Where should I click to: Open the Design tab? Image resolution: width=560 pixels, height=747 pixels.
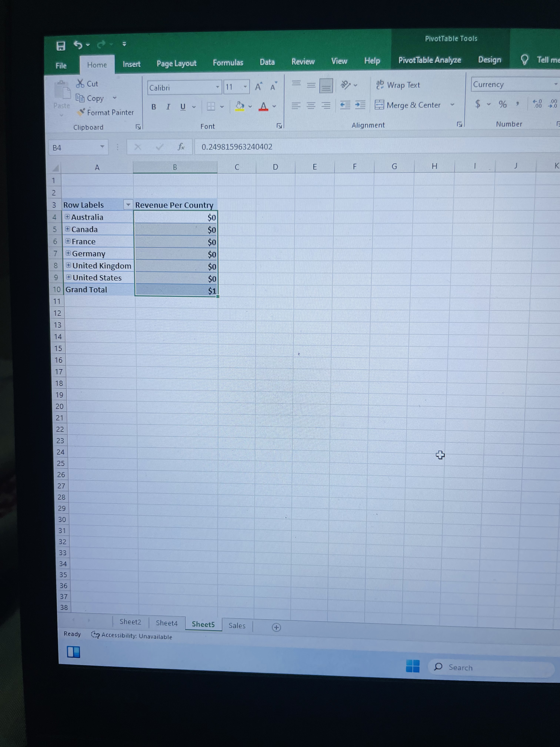click(x=489, y=60)
